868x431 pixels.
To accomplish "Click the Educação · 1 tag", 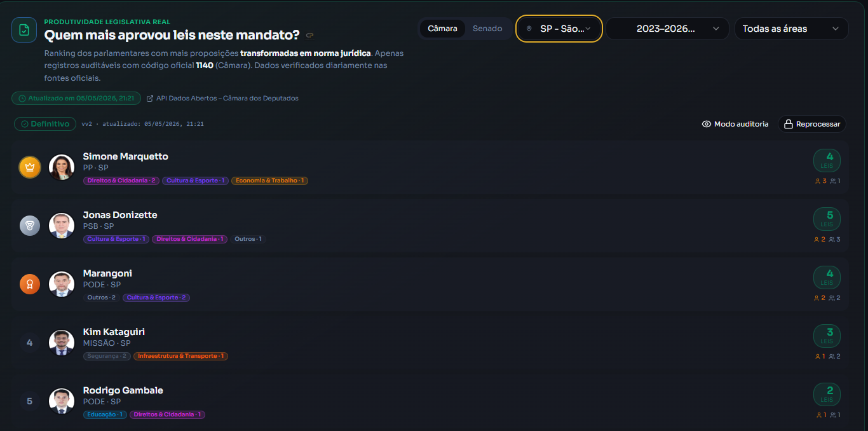I will [x=105, y=414].
